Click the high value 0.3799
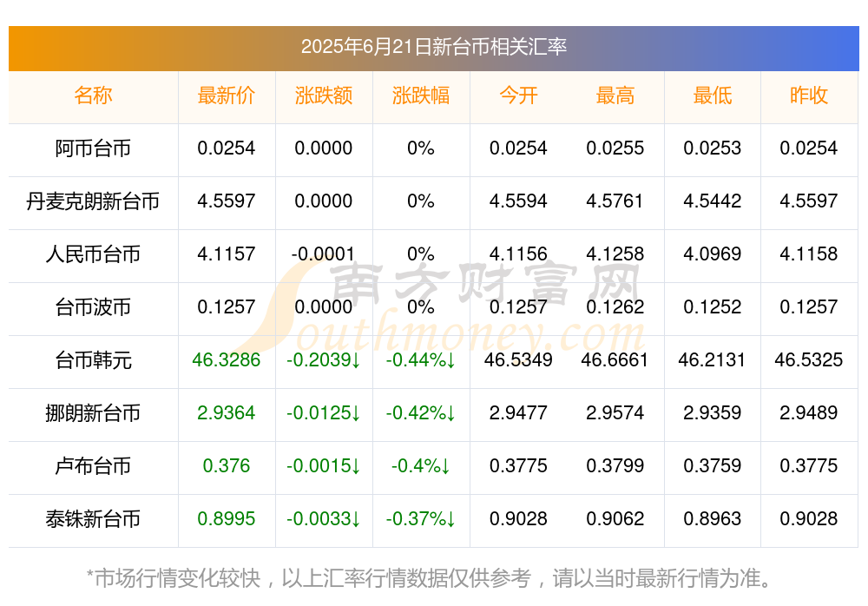The width and height of the screenshot is (868, 606). pos(615,466)
